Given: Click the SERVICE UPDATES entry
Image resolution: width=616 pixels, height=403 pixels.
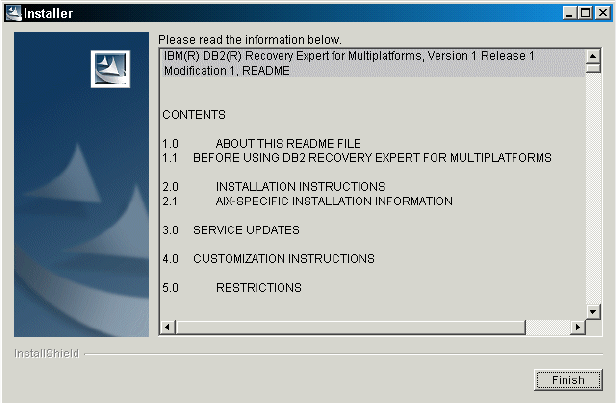Looking at the screenshot, I should 246,230.
